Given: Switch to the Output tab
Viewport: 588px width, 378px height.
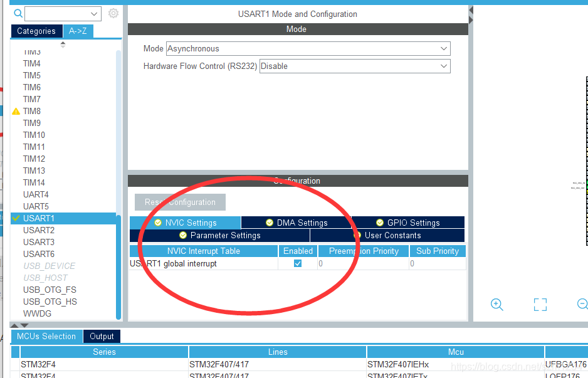Looking at the screenshot, I should (101, 336).
